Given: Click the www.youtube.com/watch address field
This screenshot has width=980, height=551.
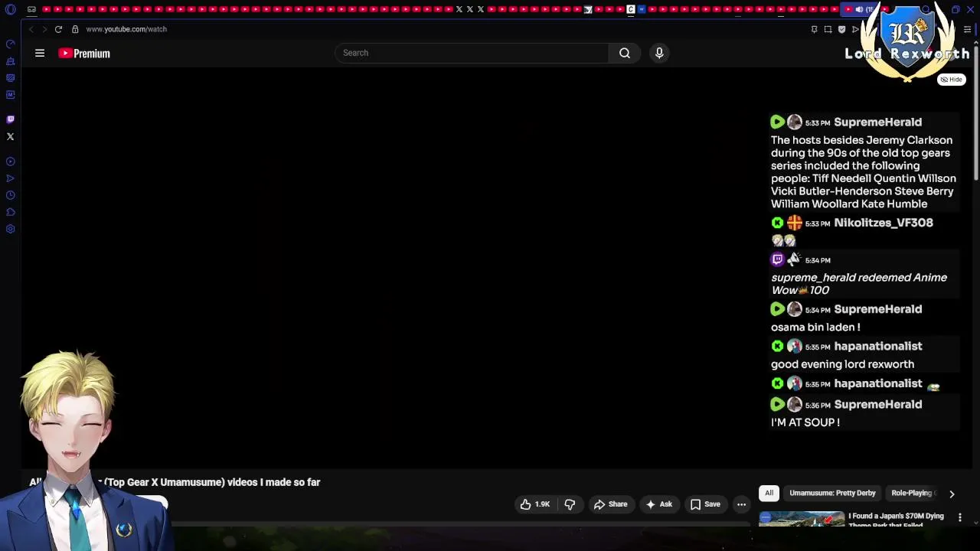Looking at the screenshot, I should (126, 29).
